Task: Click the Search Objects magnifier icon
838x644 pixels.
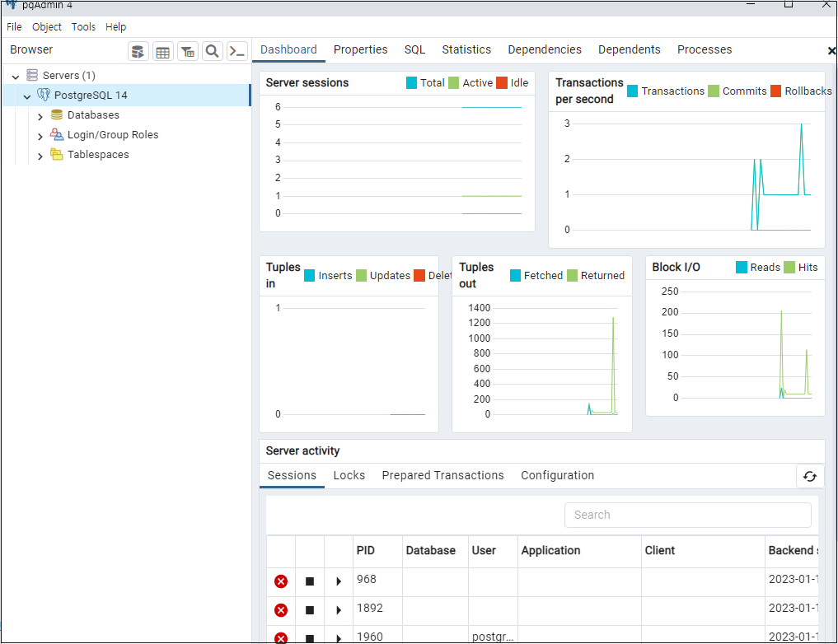Action: pos(212,51)
